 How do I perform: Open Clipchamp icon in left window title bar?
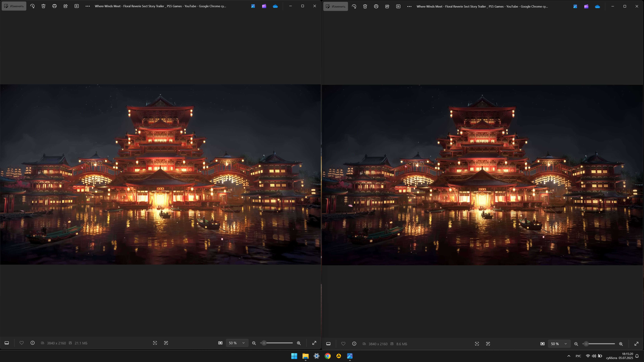pos(264,6)
